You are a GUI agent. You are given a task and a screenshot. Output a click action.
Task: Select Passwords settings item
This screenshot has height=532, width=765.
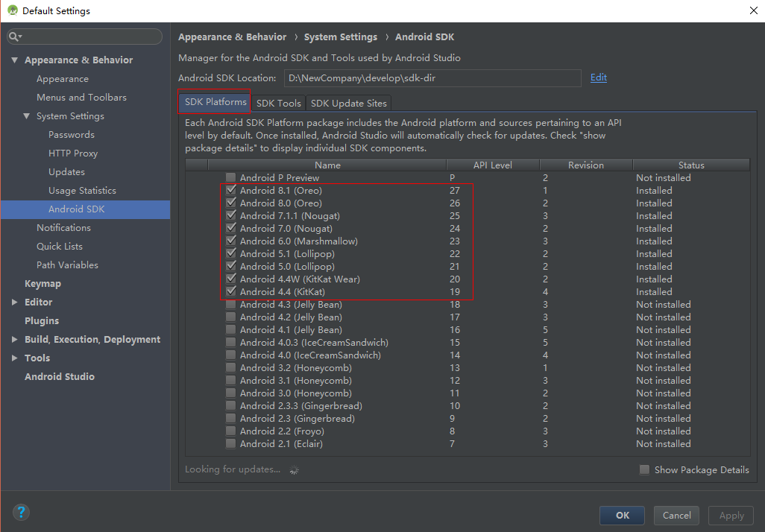click(72, 135)
